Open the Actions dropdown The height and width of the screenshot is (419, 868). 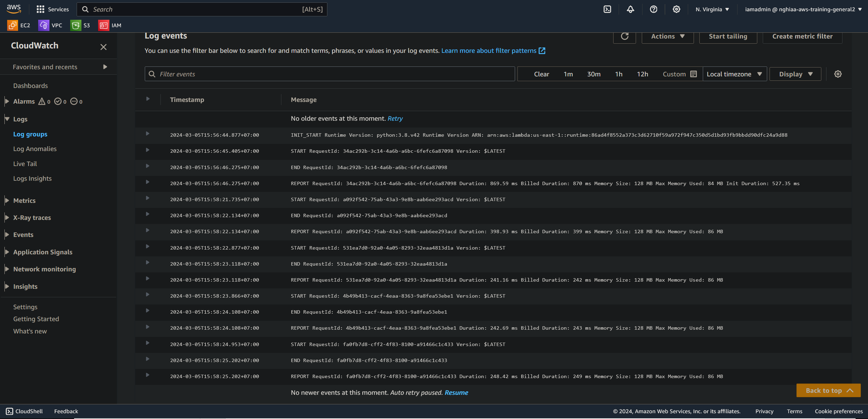point(668,36)
